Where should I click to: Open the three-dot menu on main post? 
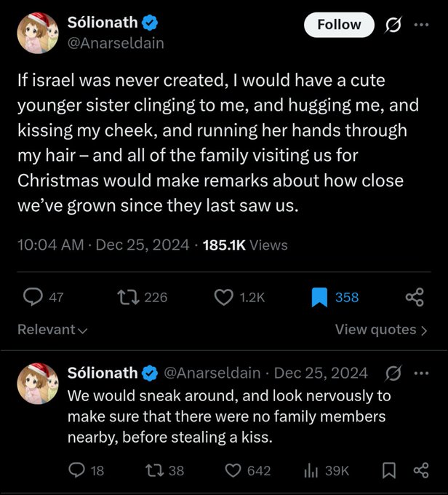[422, 25]
